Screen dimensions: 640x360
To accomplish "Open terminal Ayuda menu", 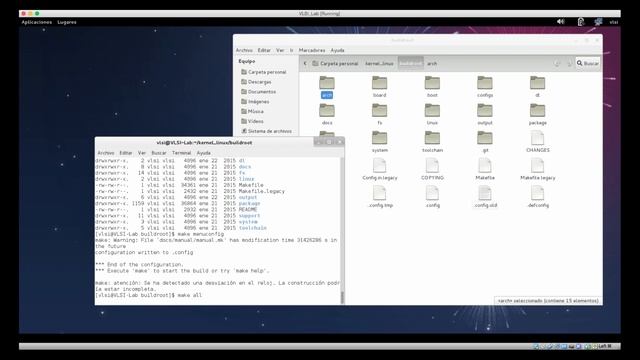I will [x=203, y=153].
